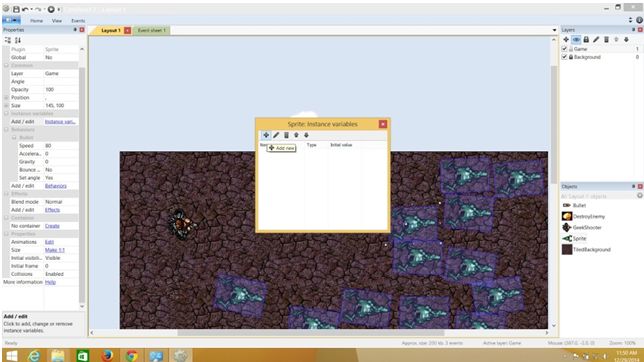Run the layout with the Play button

coord(51,9)
